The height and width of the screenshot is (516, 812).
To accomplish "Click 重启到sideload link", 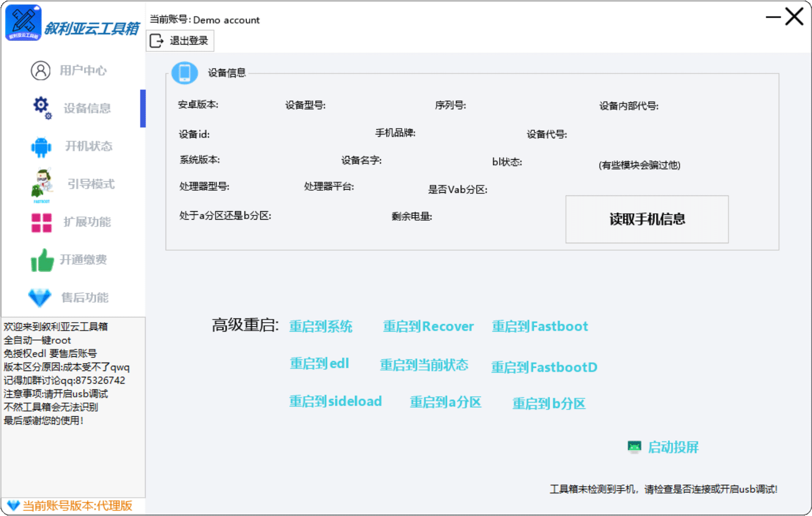I will tap(336, 401).
